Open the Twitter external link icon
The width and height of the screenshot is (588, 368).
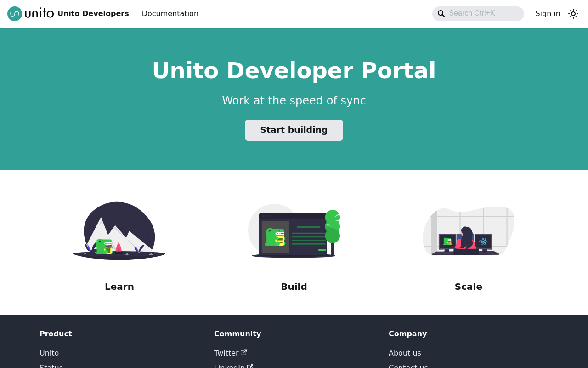[x=244, y=352]
